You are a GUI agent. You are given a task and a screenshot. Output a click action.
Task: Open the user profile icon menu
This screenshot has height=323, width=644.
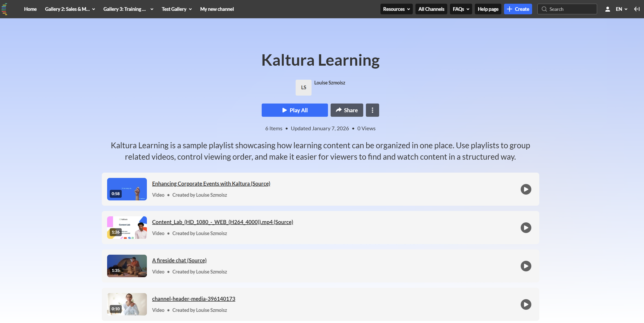pos(607,9)
